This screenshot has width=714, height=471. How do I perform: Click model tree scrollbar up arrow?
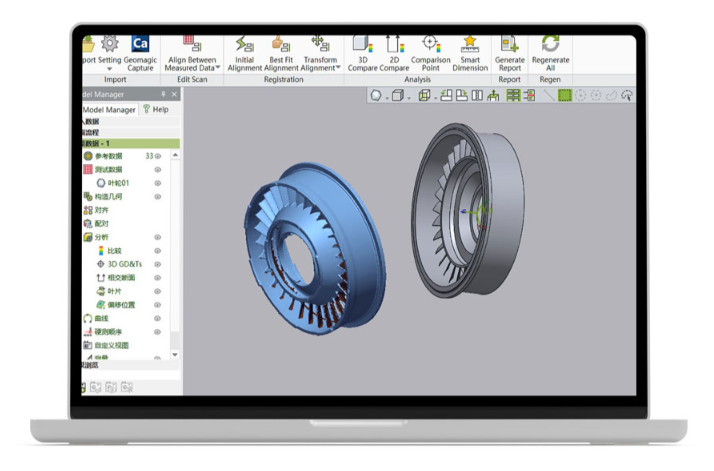(x=175, y=155)
